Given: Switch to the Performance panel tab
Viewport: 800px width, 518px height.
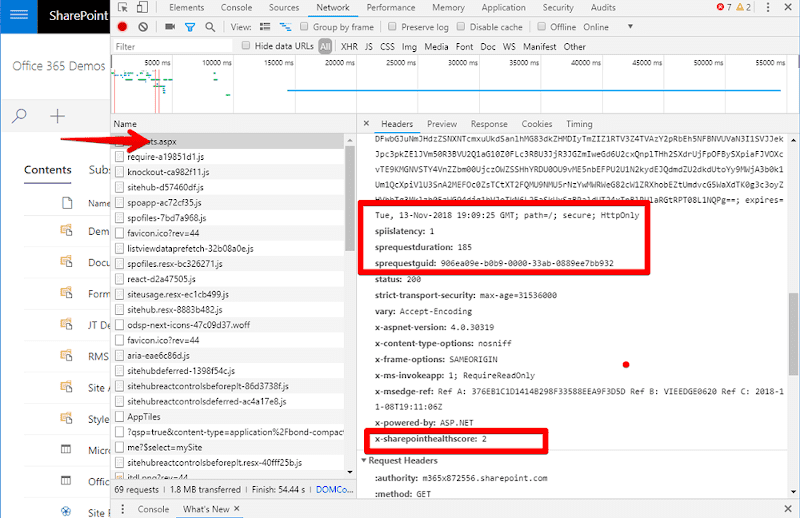Looking at the screenshot, I should [x=391, y=7].
